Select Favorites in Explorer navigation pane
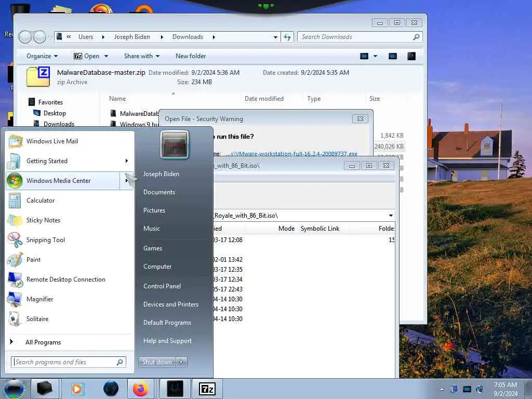Image resolution: width=532 pixels, height=399 pixels. 50,102
